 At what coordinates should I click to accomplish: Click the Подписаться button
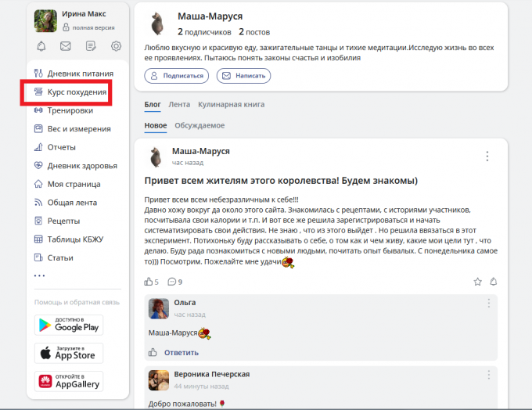tap(177, 76)
